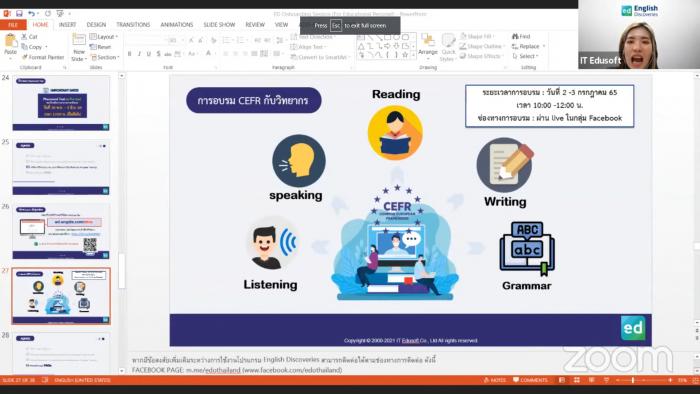Toggle the Notes pane in status bar

(x=495, y=380)
